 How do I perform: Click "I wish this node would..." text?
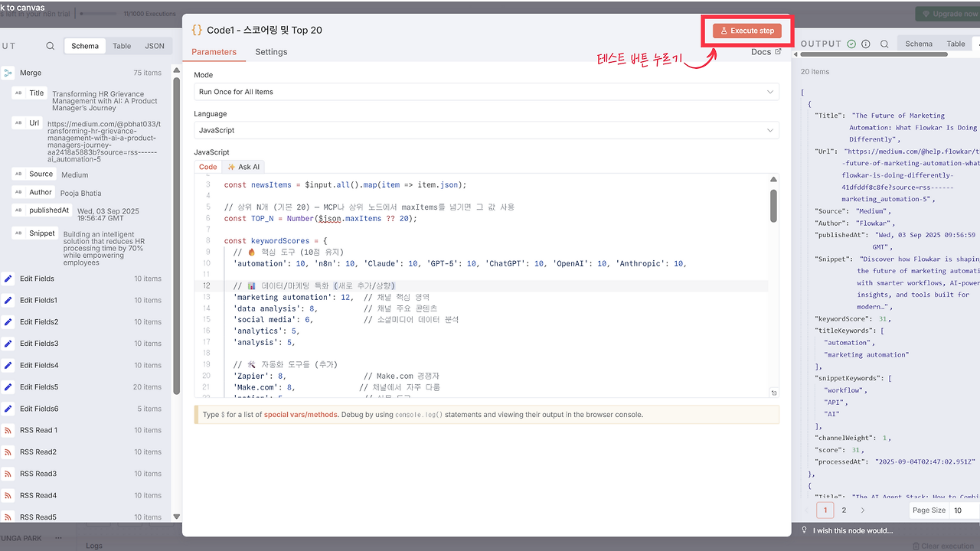coord(853,530)
